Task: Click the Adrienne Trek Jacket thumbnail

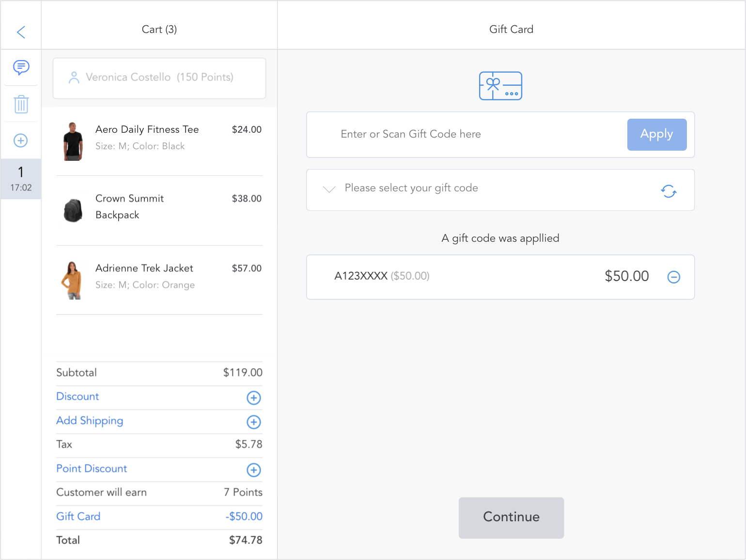Action: (x=73, y=280)
